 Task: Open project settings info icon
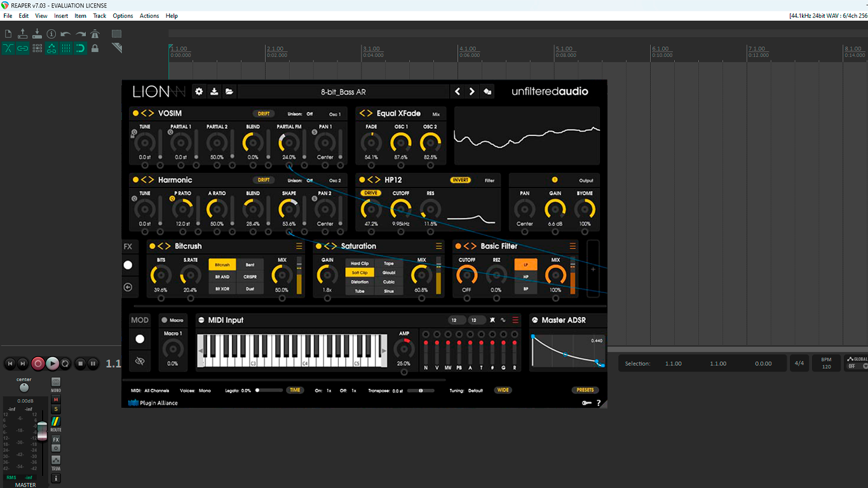click(51, 34)
